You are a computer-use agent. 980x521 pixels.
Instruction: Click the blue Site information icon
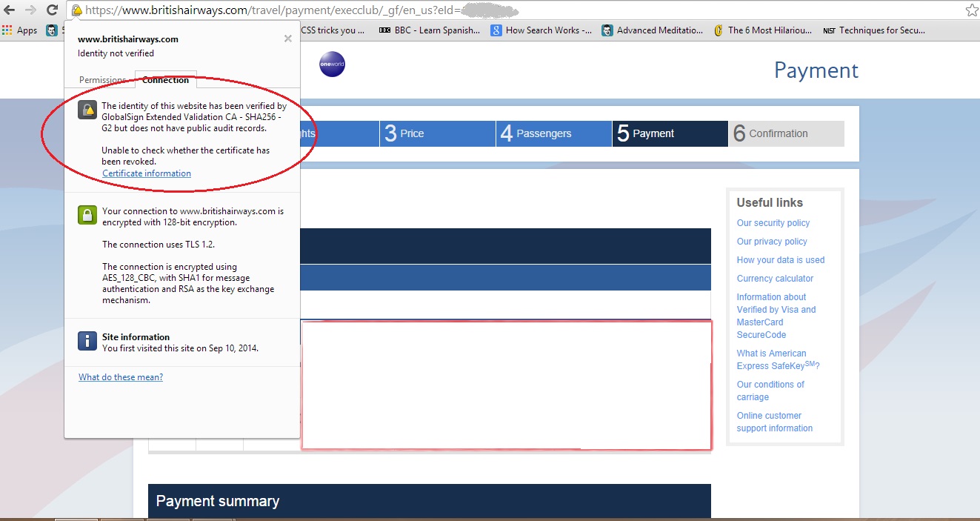pos(87,341)
